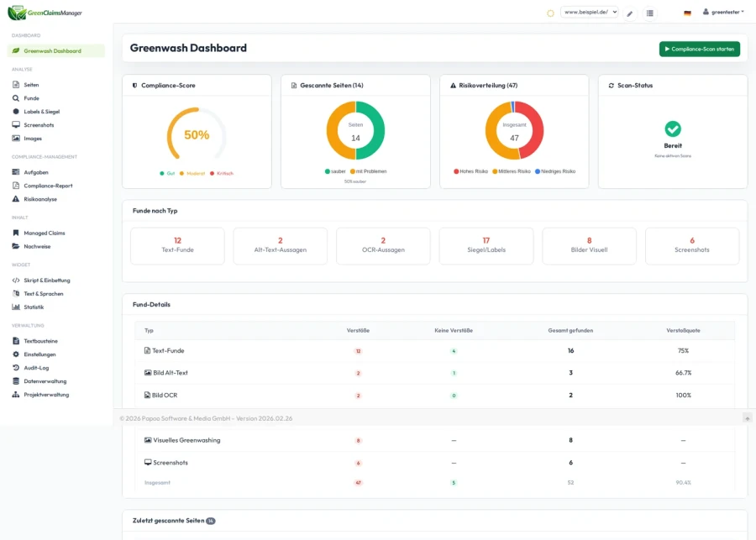Viewport: 756px width, 540px height.
Task: Toggle the 'Niedriges Risiko' legend entry
Action: tap(555, 171)
